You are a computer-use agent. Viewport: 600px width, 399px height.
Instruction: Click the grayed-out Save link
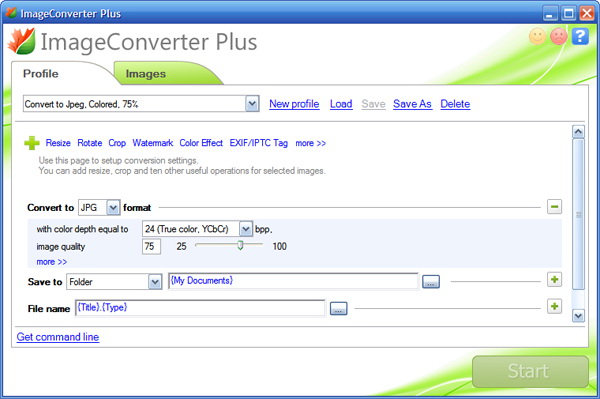[373, 104]
